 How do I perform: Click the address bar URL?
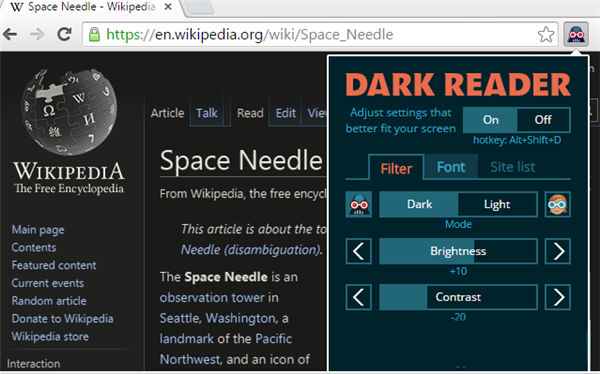tap(249, 34)
